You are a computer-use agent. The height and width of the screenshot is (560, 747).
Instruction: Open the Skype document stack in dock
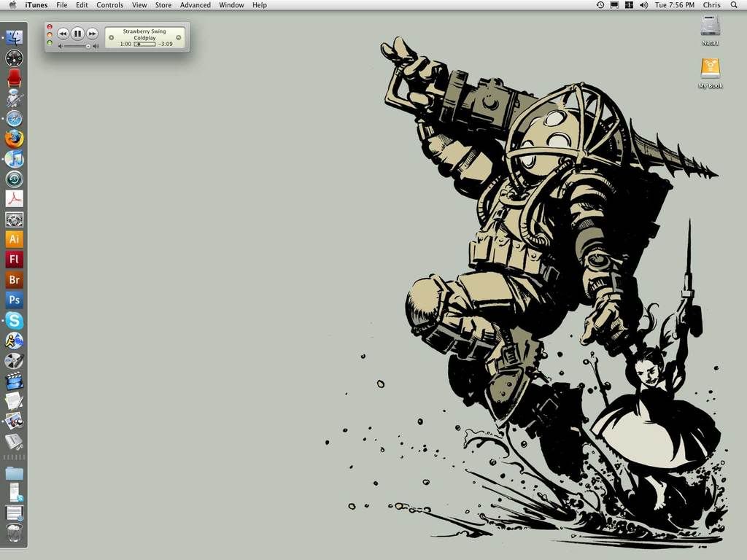coord(15,492)
